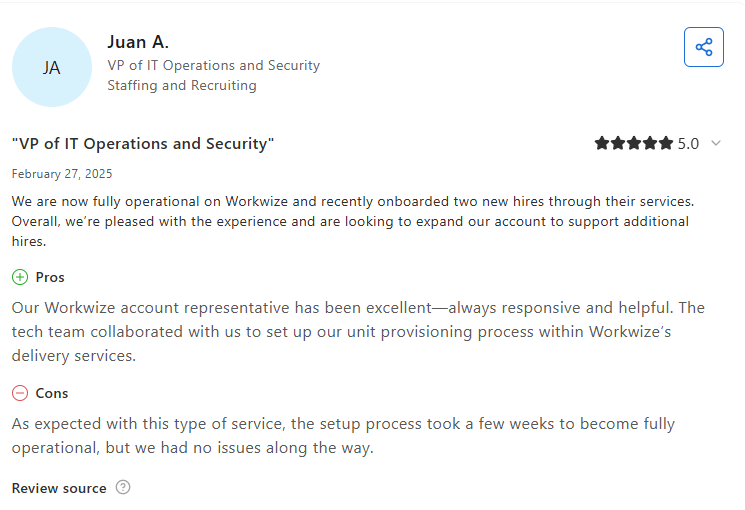Click the Staffing and Recruiting industry text

[182, 85]
